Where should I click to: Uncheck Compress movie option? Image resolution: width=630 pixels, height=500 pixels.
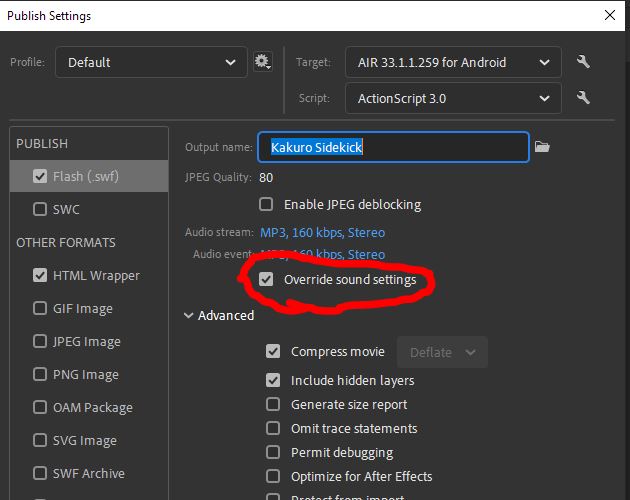(273, 351)
